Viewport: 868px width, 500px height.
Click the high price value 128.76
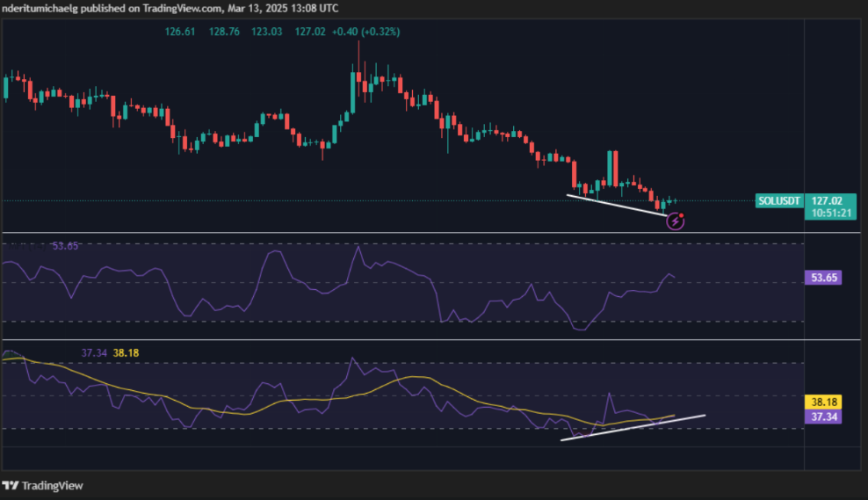[224, 32]
